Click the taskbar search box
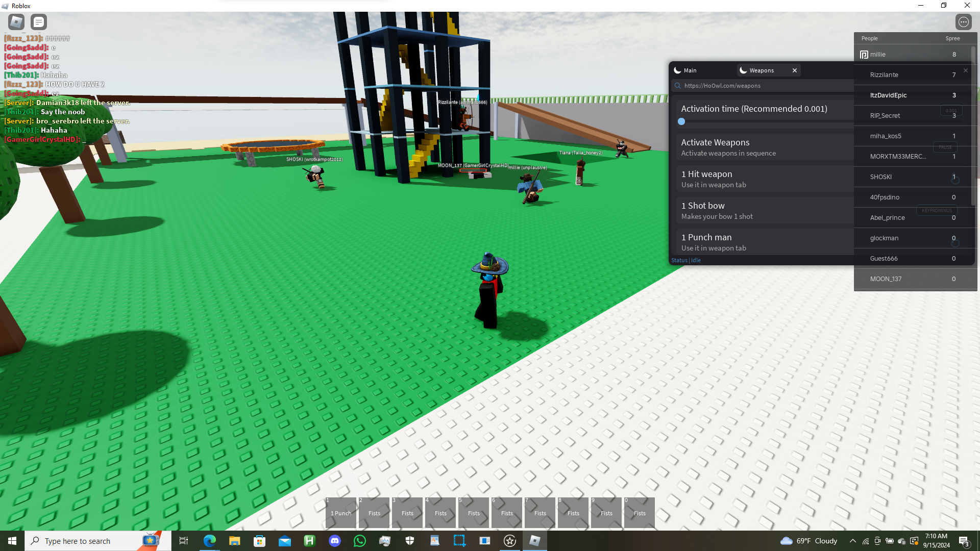This screenshot has height=551, width=980. (x=98, y=541)
